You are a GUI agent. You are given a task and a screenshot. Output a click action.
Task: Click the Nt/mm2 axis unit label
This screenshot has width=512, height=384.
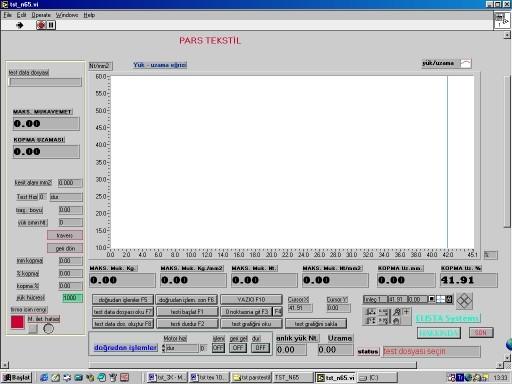coord(100,66)
